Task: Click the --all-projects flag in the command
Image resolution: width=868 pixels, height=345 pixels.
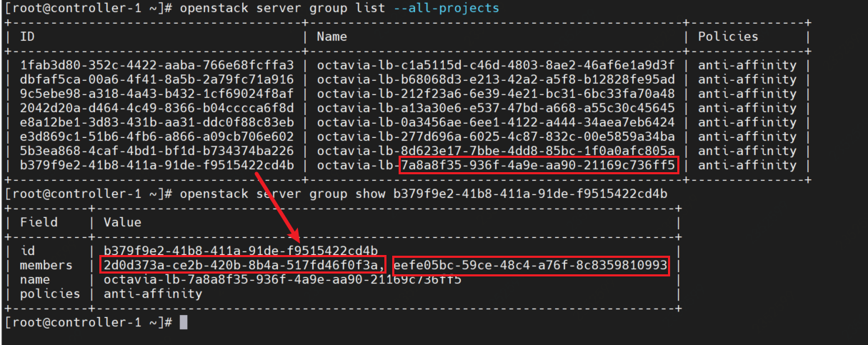Action: [x=457, y=8]
